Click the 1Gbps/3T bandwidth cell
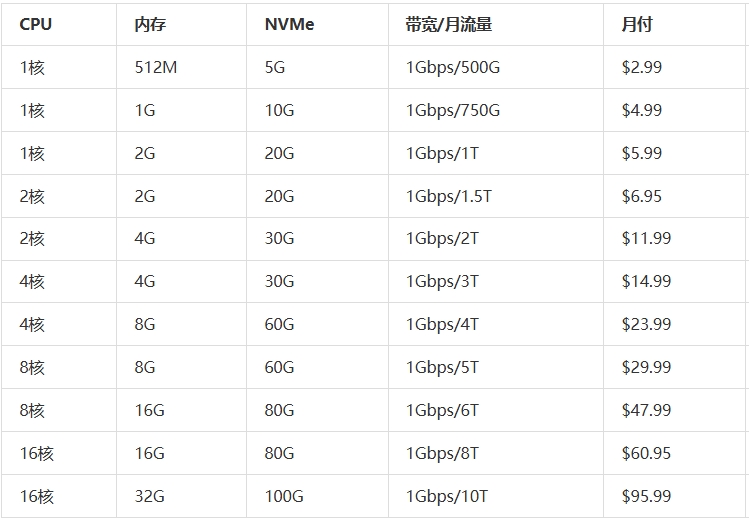The image size is (749, 522). coord(442,282)
